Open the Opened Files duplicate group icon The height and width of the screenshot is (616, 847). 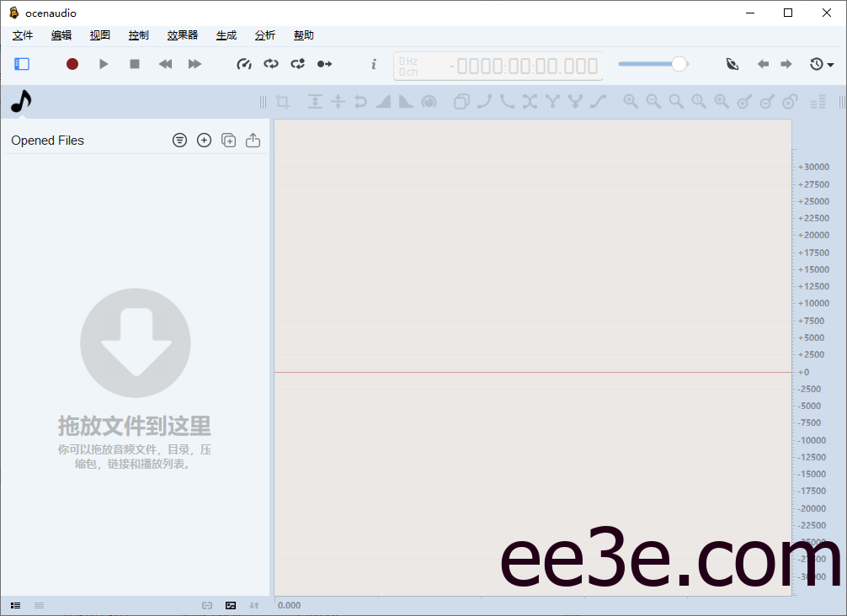(228, 140)
